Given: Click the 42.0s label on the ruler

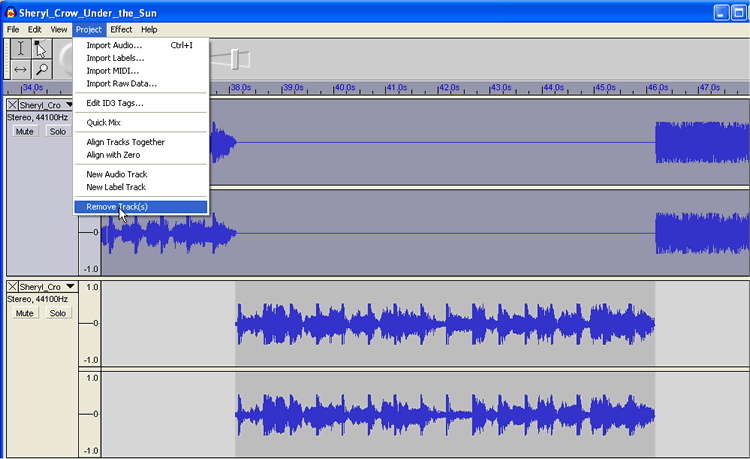Looking at the screenshot, I should (449, 87).
